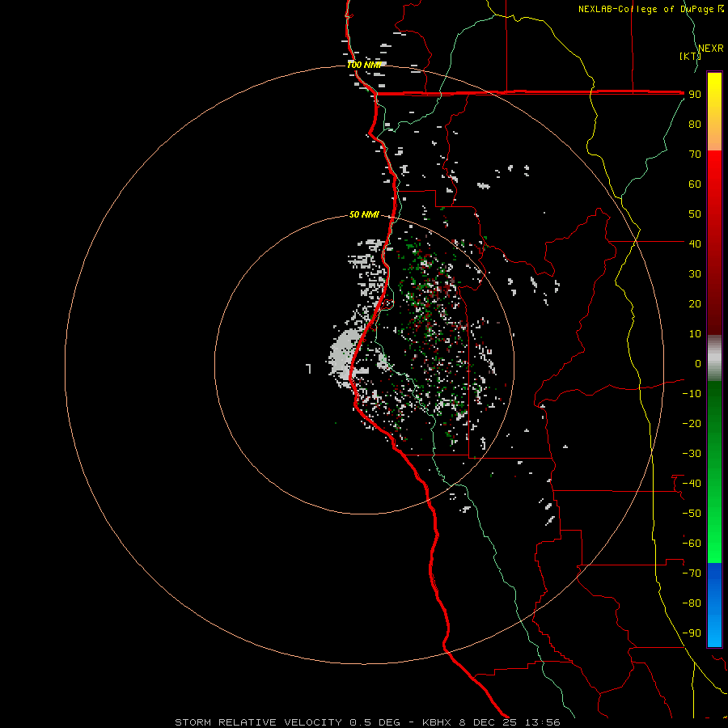Click the [KT] units label
The image size is (728, 728).
click(x=690, y=56)
